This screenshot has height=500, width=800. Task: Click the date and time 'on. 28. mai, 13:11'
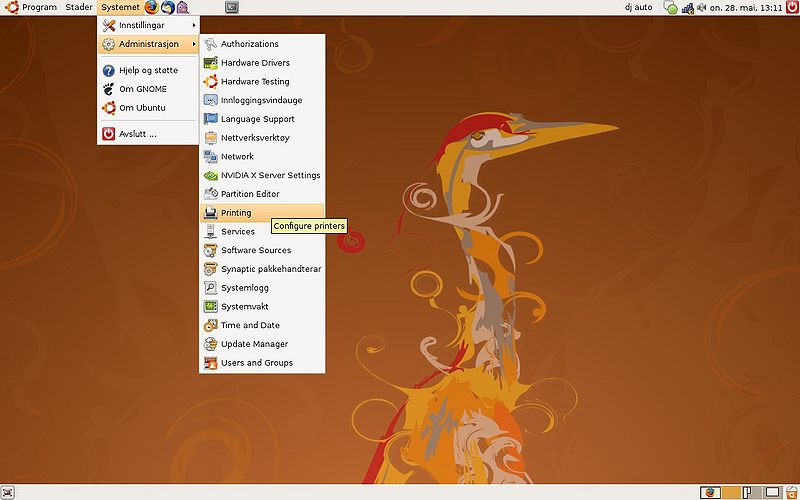[x=746, y=8]
